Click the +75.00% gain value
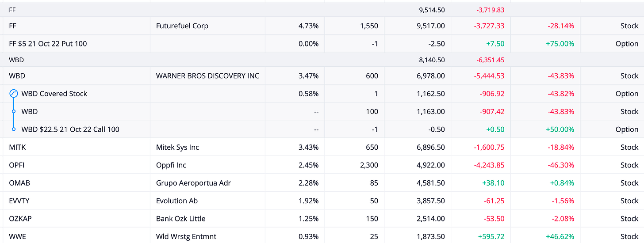Image resolution: width=644 pixels, height=243 pixels. (x=559, y=44)
